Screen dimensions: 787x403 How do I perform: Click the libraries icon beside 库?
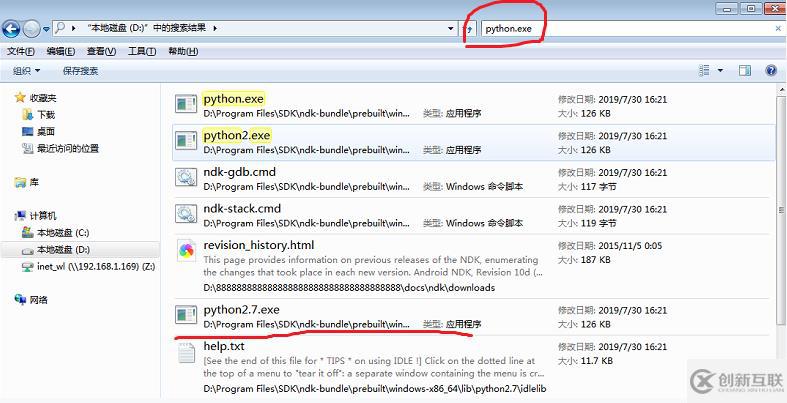pyautogui.click(x=20, y=182)
